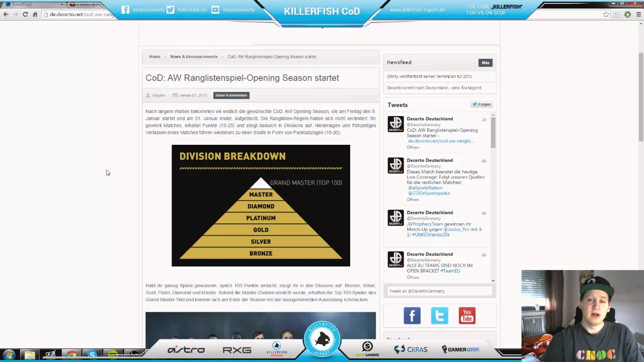Image resolution: width=644 pixels, height=362 pixels.
Task: Click the Twitter Folgen button
Action: pos(481,105)
